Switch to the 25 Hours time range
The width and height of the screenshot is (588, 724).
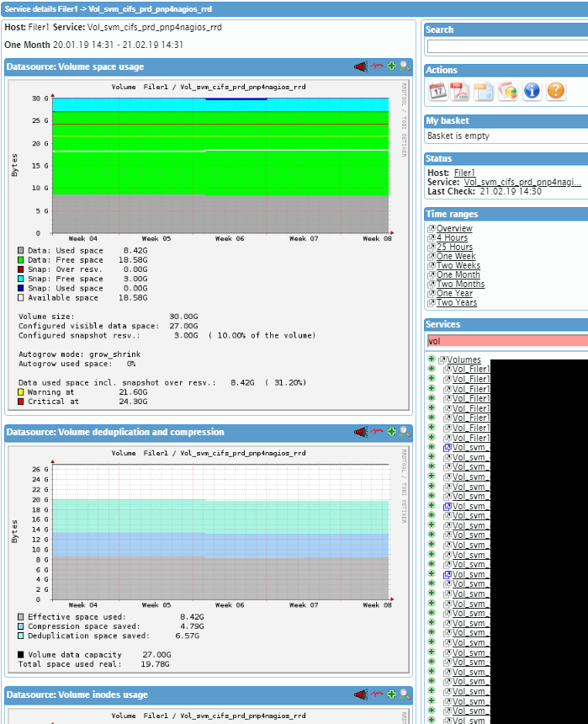tap(454, 247)
